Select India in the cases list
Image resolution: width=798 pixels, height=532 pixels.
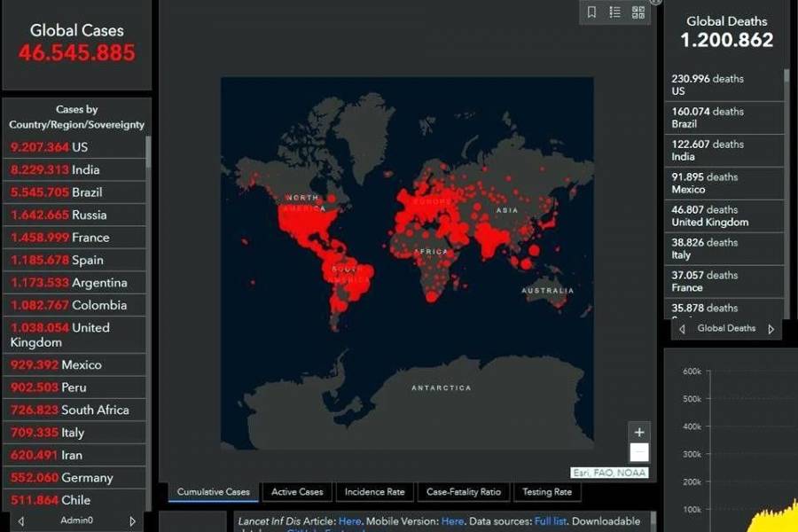click(74, 169)
